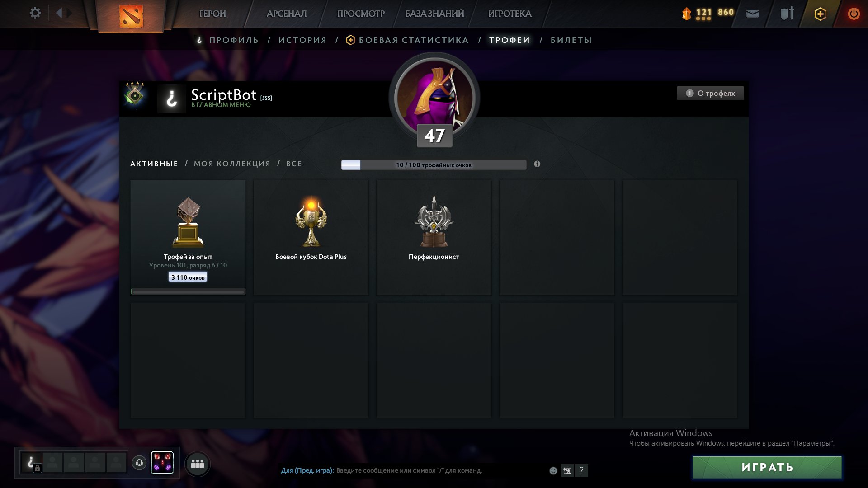Open the Dota Plus hexagon icon

pyautogui.click(x=820, y=14)
